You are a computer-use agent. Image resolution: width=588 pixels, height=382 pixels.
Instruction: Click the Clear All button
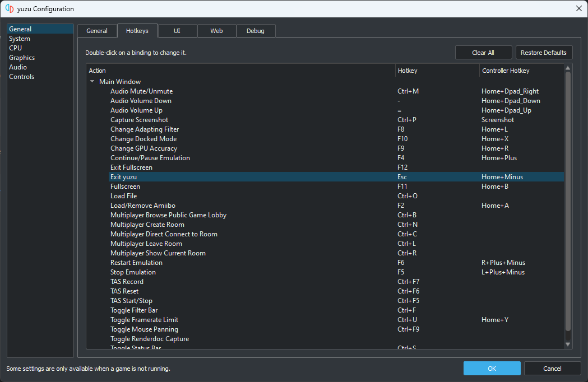483,53
